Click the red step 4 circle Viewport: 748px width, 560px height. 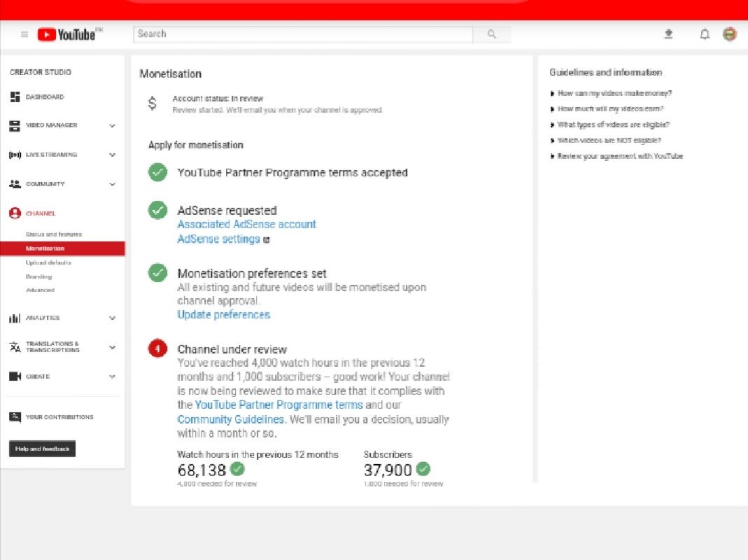[157, 349]
